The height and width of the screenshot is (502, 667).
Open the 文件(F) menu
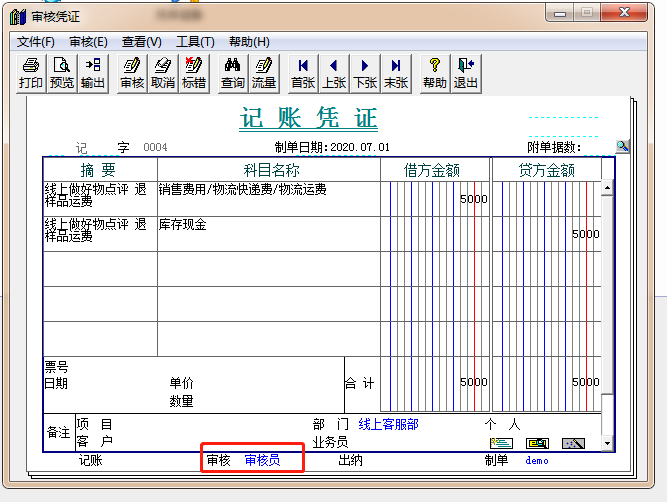click(x=36, y=42)
